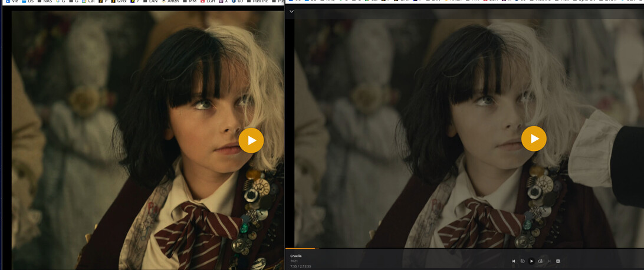The image size is (644, 270).
Task: Skip to previous item in Plex controls
Action: tap(514, 261)
